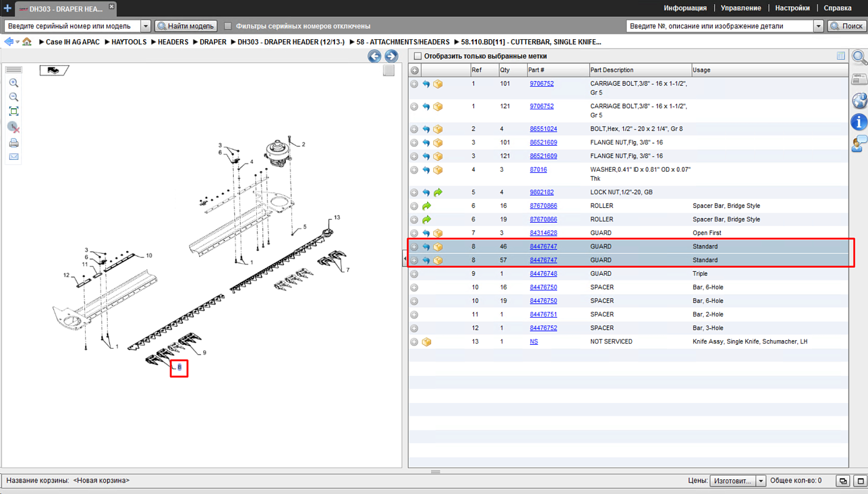Expand the part search dropdown arrow
868x494 pixels.
tap(818, 26)
